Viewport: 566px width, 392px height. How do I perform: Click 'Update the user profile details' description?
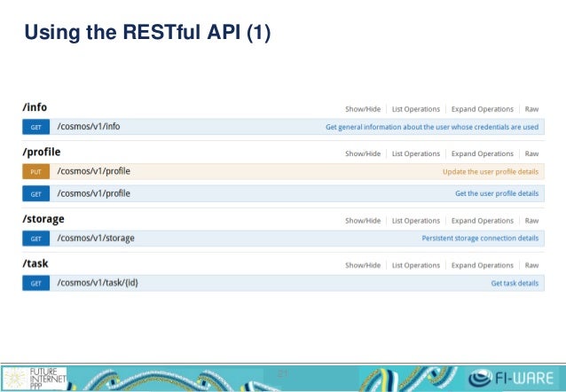click(491, 172)
